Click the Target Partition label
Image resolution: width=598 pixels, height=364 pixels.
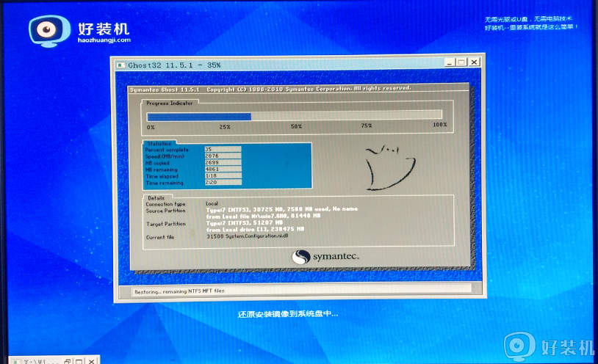click(166, 224)
